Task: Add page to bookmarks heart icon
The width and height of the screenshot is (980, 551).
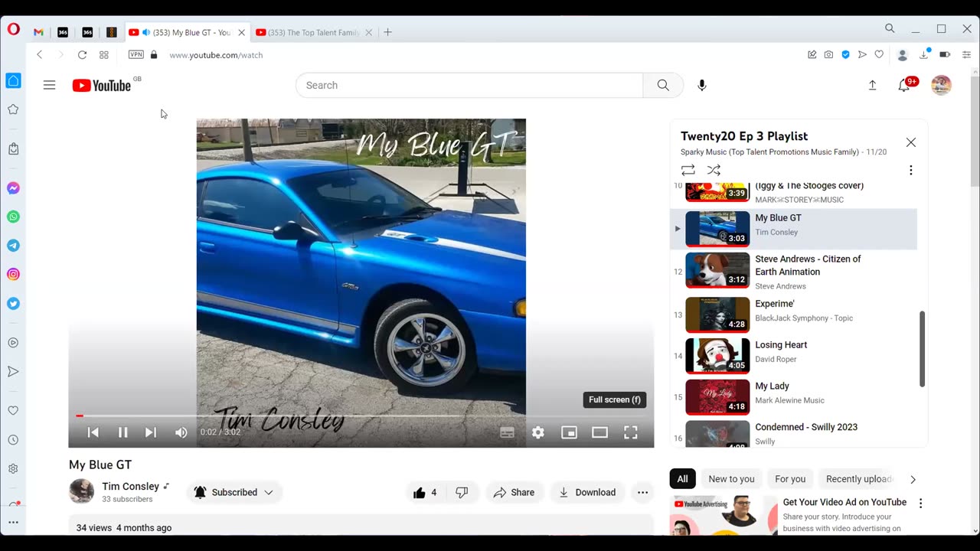Action: 879,54
